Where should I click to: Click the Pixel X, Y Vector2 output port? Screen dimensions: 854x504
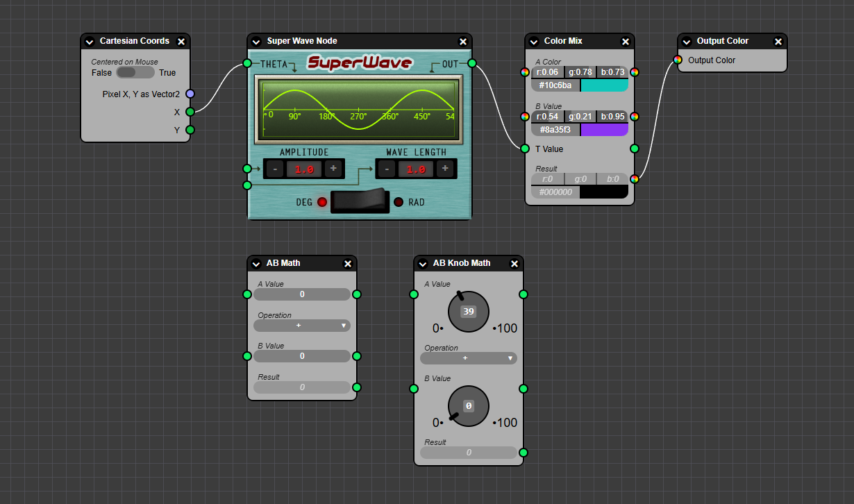pos(190,94)
